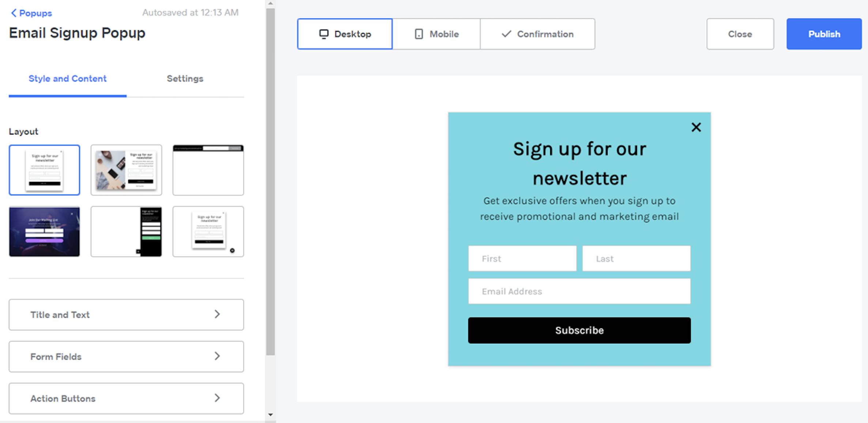This screenshot has width=868, height=423.
Task: Expand the Title and Text section
Action: (x=126, y=315)
